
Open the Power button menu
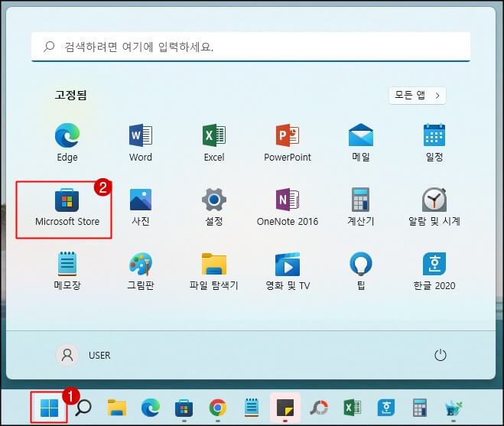pyautogui.click(x=440, y=356)
